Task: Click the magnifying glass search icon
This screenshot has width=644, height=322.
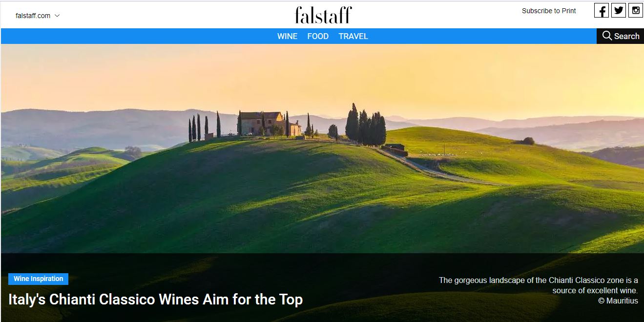Action: click(x=607, y=36)
